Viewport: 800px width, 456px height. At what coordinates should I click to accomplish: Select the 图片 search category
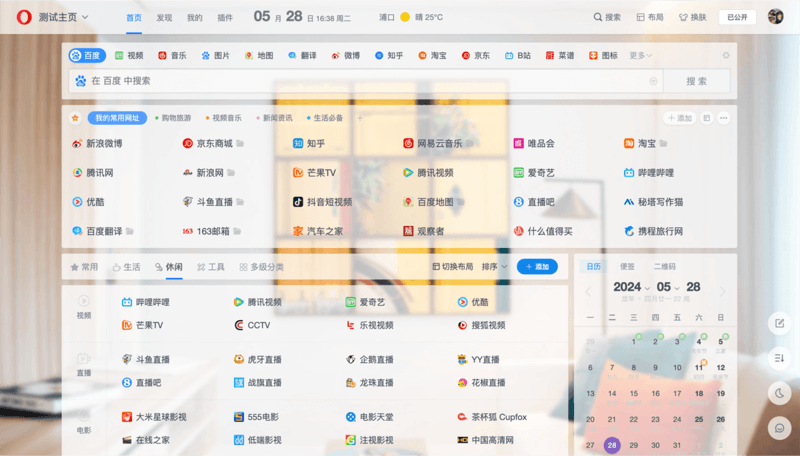point(216,56)
